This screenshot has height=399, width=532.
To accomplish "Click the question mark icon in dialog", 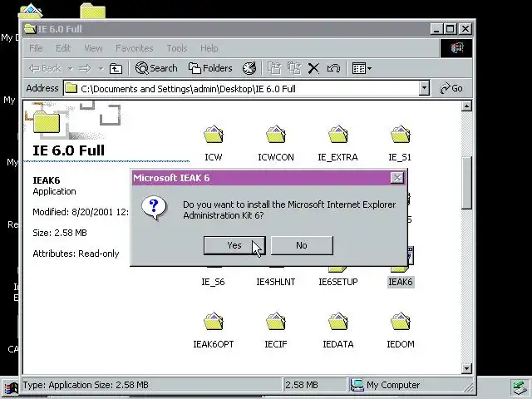I will coord(155,208).
